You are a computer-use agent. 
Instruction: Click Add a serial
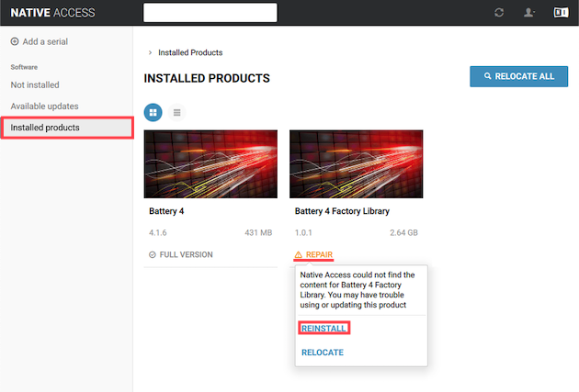click(x=45, y=41)
